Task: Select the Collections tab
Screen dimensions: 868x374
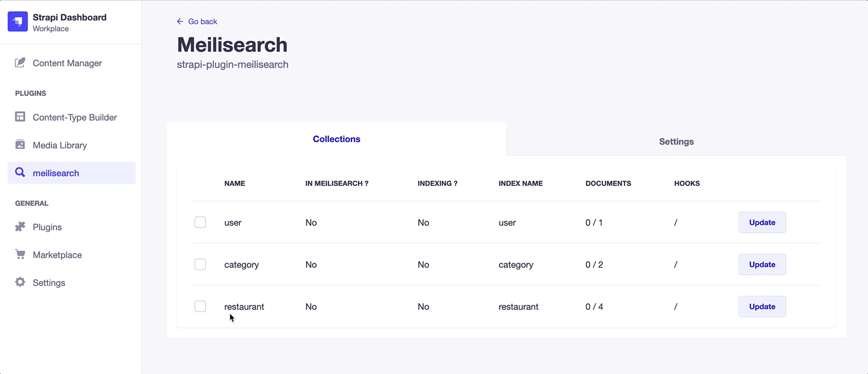Action: point(336,139)
